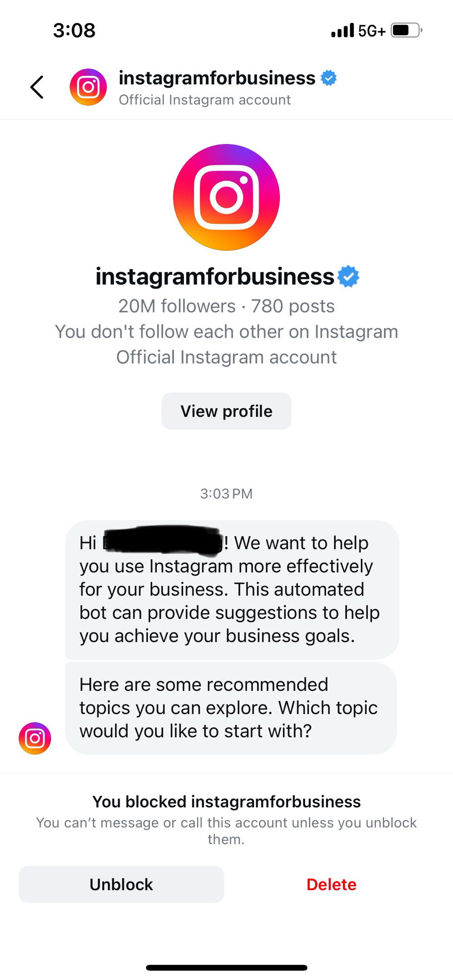Open the instagramforbusiness header title
453x980 pixels.
point(217,78)
